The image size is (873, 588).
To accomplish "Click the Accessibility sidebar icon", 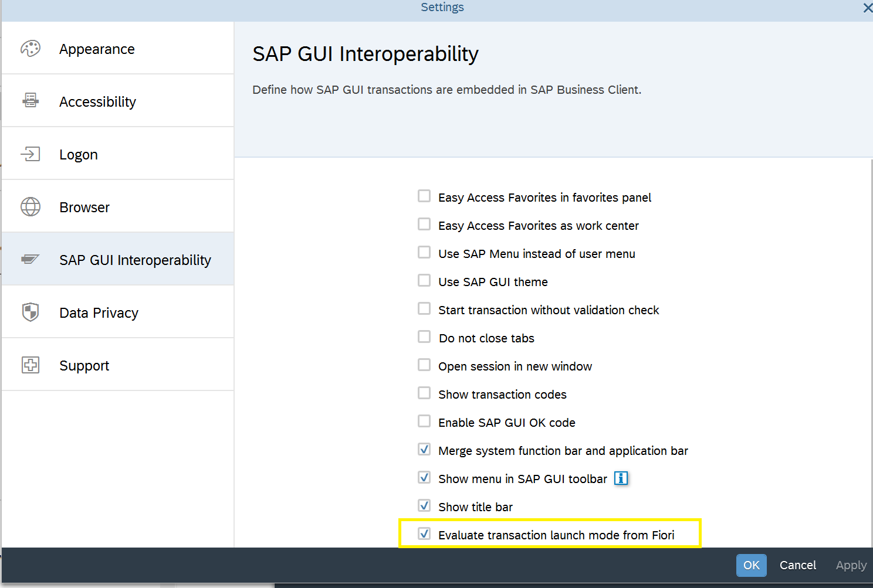I will click(x=31, y=101).
